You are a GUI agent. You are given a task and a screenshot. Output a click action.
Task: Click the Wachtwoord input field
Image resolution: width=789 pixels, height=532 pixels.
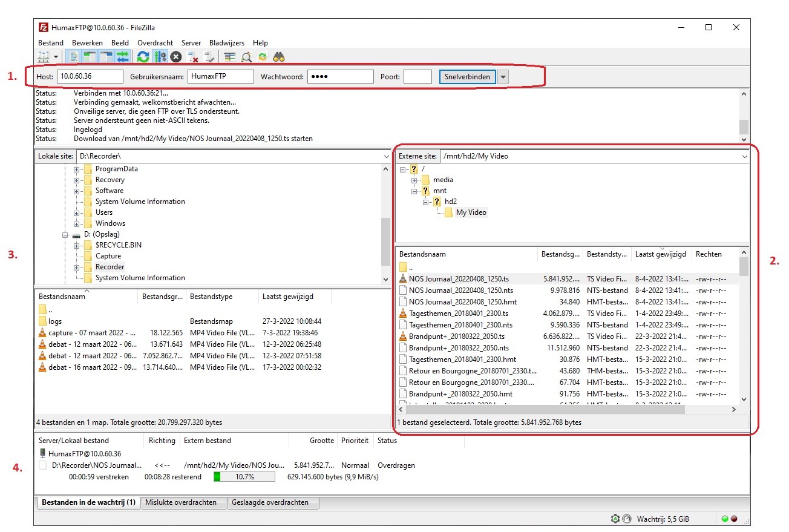tap(341, 77)
